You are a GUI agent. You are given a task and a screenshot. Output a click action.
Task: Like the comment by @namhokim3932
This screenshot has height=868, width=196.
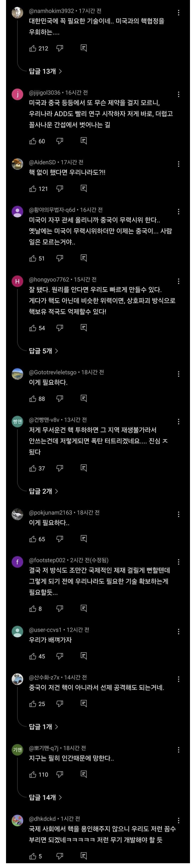pos(33,49)
